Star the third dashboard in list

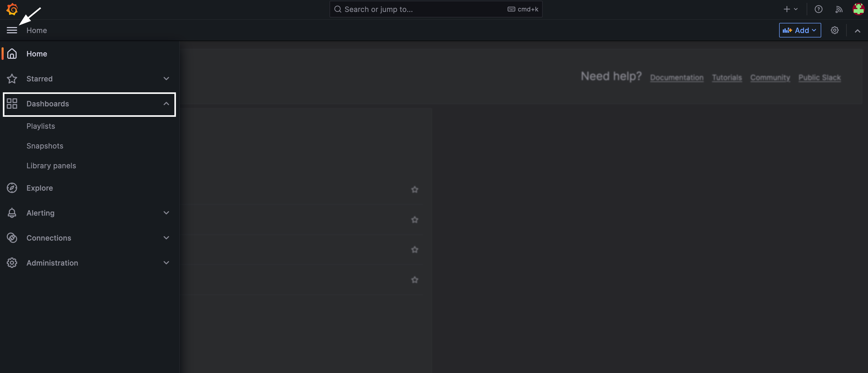point(415,249)
